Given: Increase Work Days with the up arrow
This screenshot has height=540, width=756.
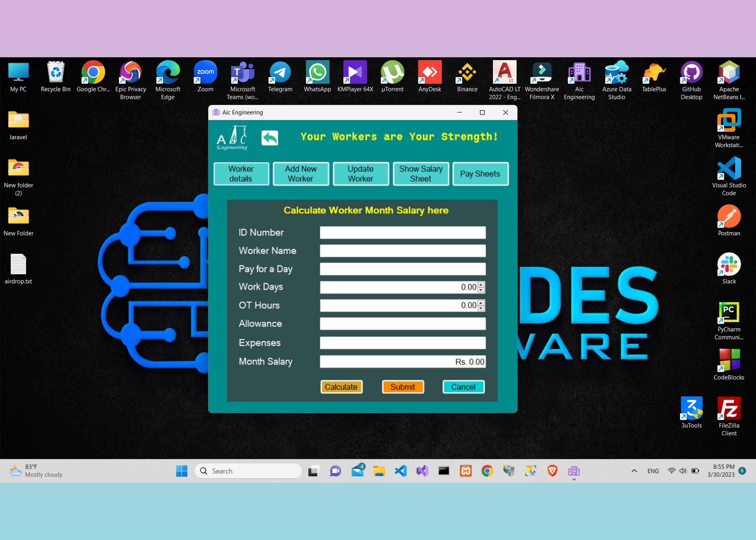Looking at the screenshot, I should tap(481, 284).
